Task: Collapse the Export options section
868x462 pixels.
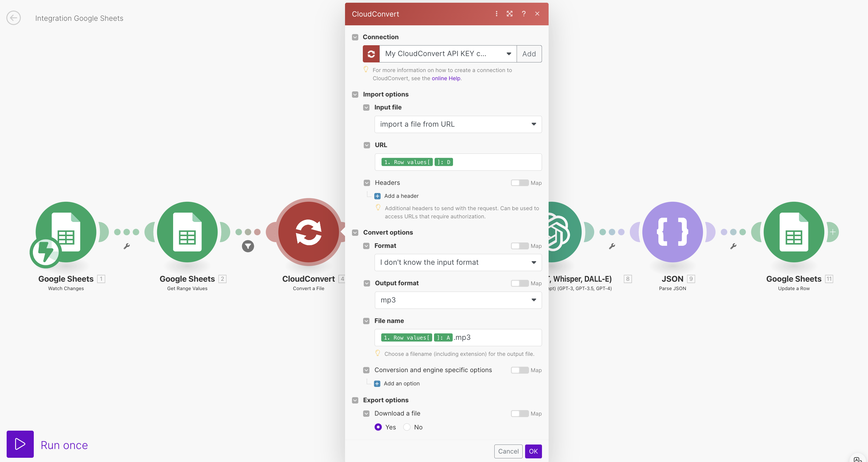Action: coord(355,400)
